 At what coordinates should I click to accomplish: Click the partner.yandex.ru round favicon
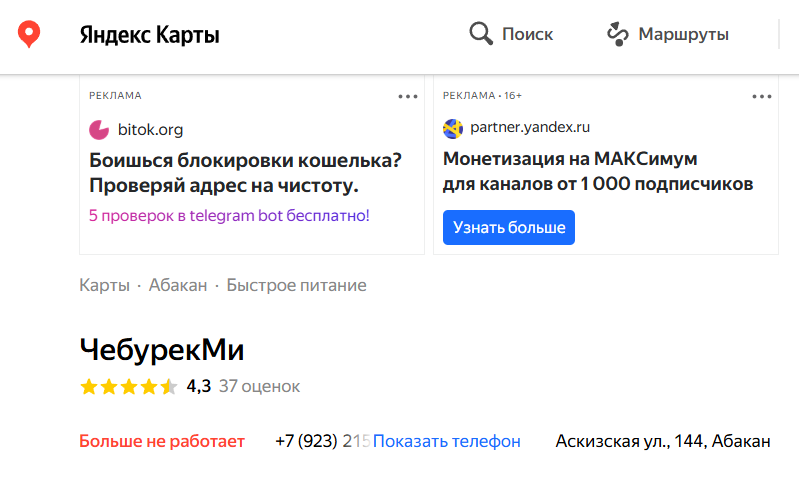pyautogui.click(x=453, y=128)
